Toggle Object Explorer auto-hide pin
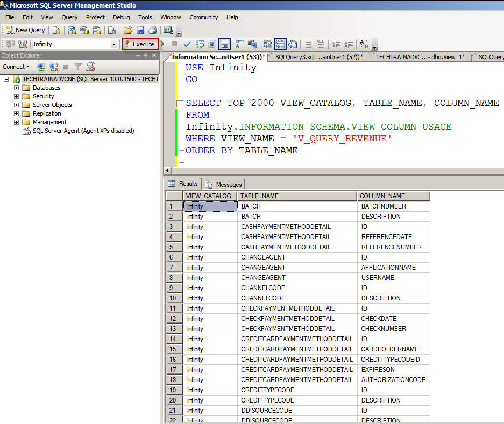 tap(146, 55)
